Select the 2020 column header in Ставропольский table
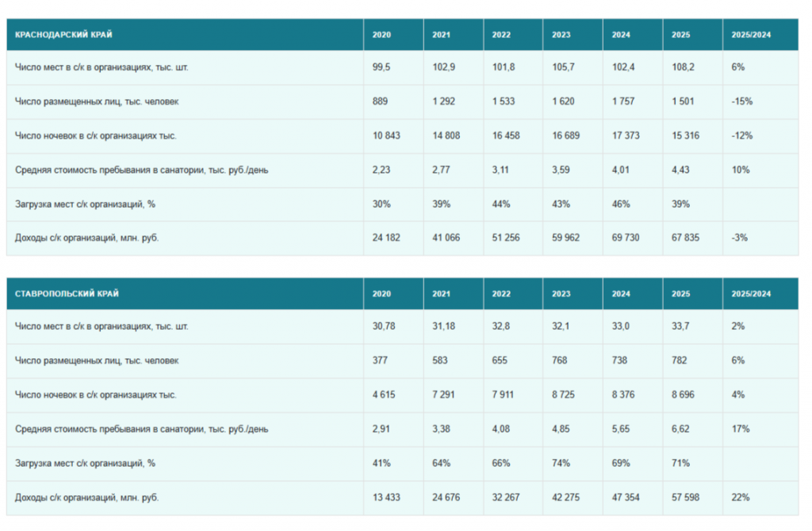 click(381, 293)
